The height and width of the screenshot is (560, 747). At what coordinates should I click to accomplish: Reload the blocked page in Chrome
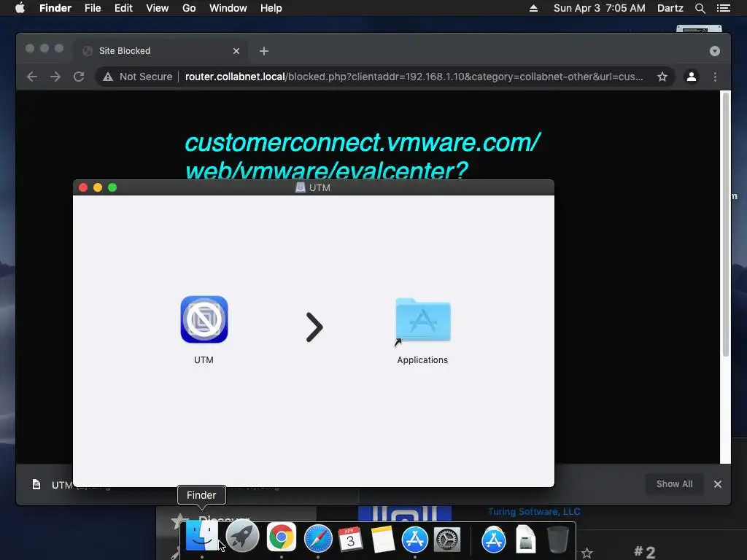point(79,77)
